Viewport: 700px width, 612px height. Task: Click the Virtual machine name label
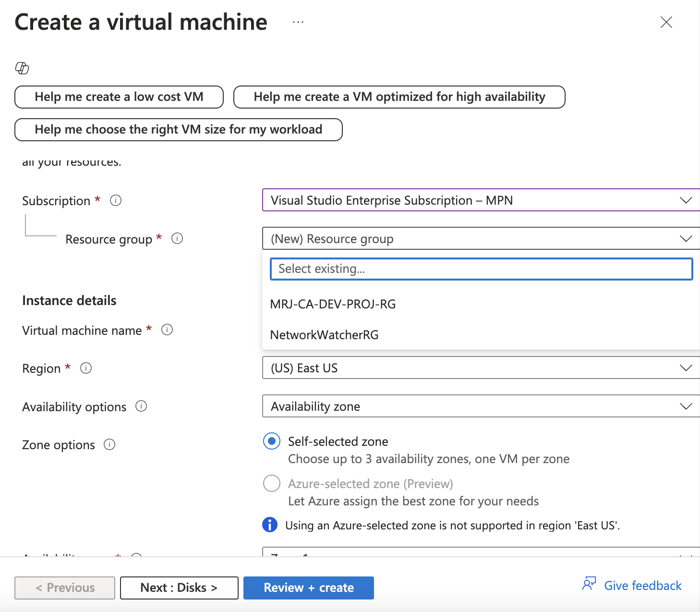click(82, 330)
